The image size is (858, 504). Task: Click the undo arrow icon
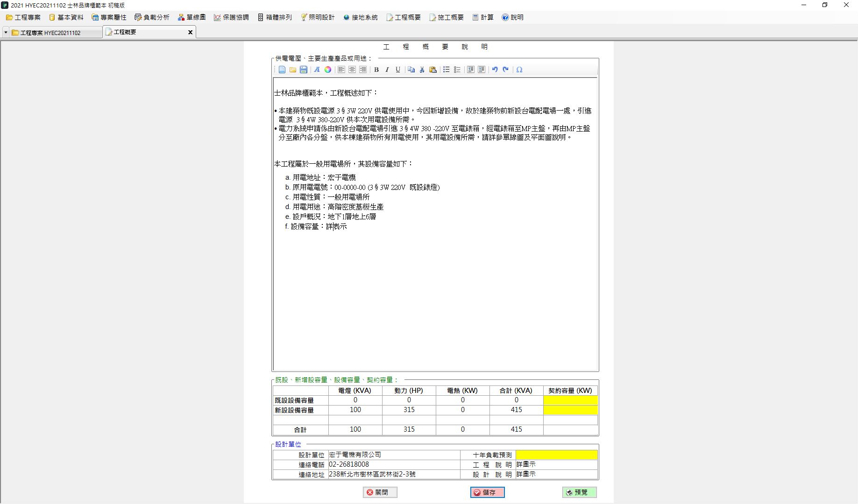coord(495,70)
